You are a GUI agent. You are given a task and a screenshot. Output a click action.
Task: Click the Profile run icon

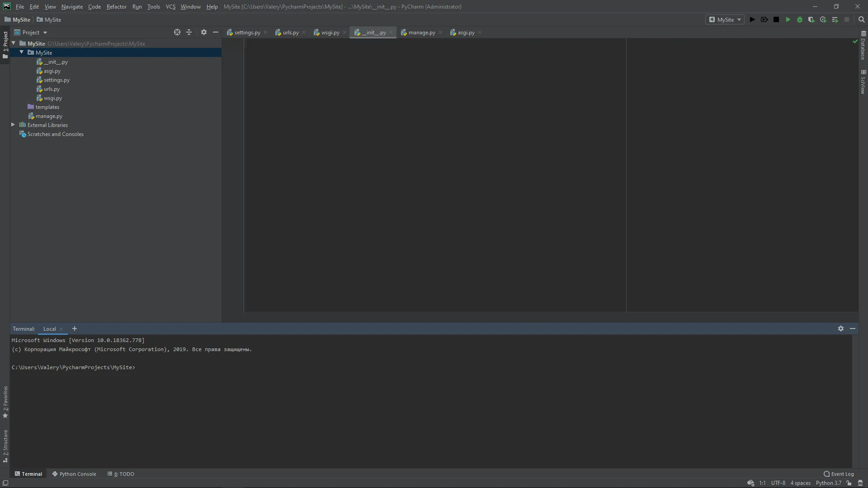(823, 19)
